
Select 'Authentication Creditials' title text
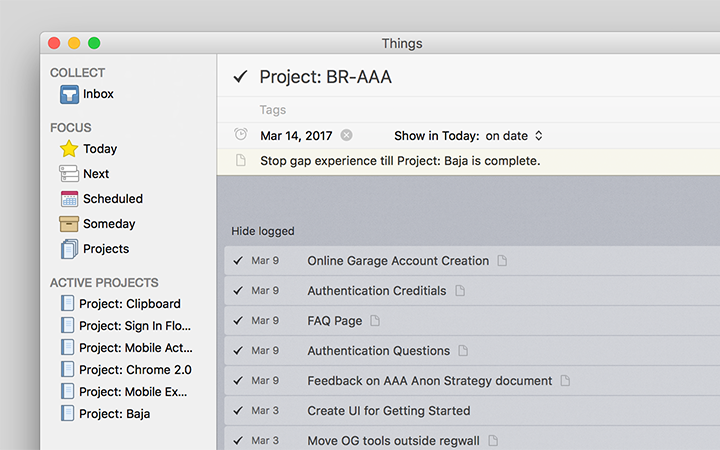377,291
